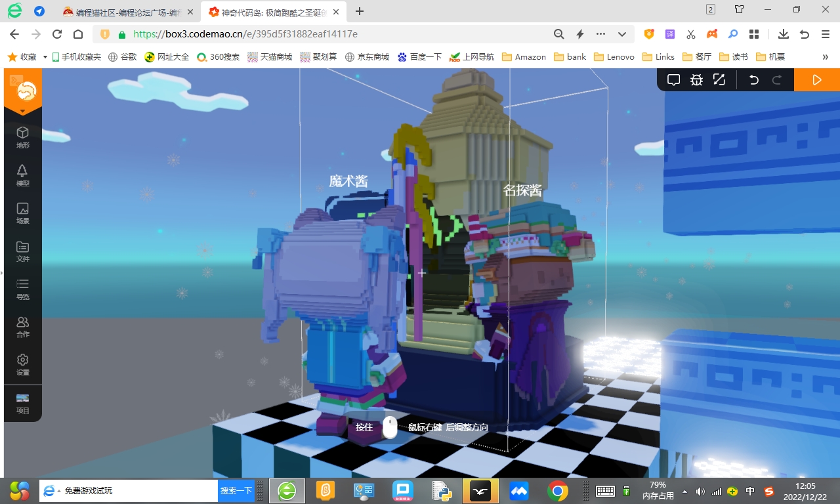Screen dimensions: 840x504
Task: Open the 谷歌 bookmark
Action: (123, 57)
